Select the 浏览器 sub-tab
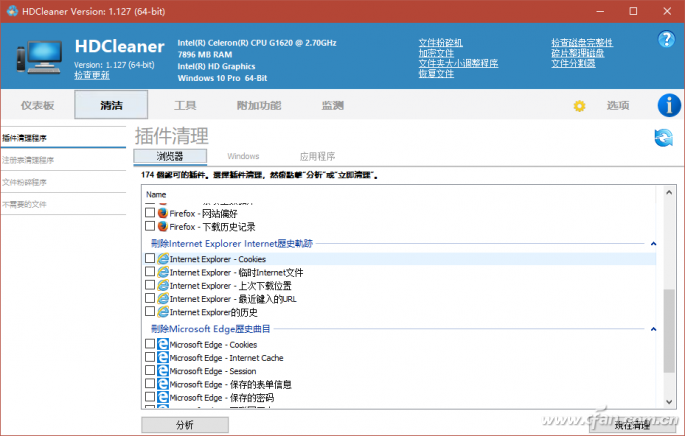685x436 pixels. point(170,156)
